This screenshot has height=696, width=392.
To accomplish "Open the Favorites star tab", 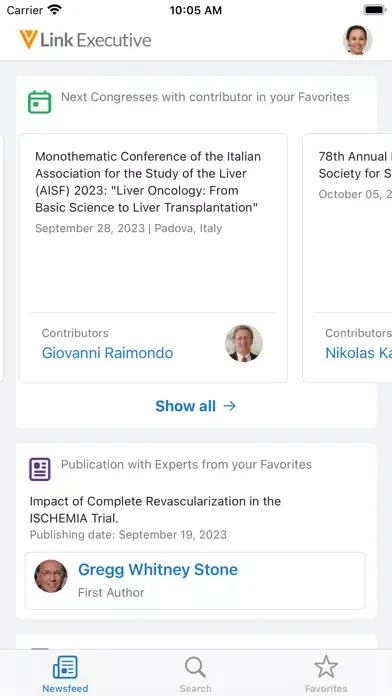I will (x=326, y=667).
